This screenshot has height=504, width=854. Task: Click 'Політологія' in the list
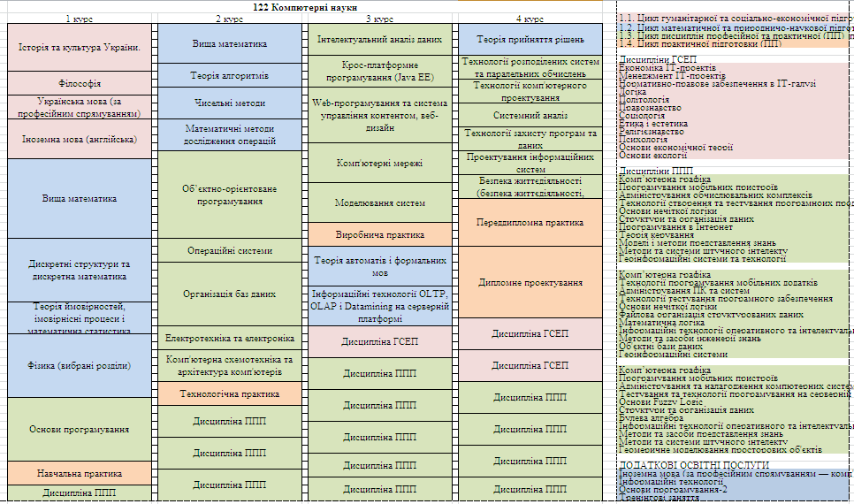(644, 100)
